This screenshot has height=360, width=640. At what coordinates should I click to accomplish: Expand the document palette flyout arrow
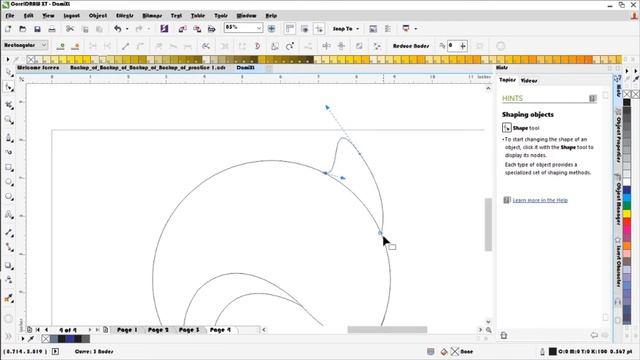pyautogui.click(x=22, y=339)
